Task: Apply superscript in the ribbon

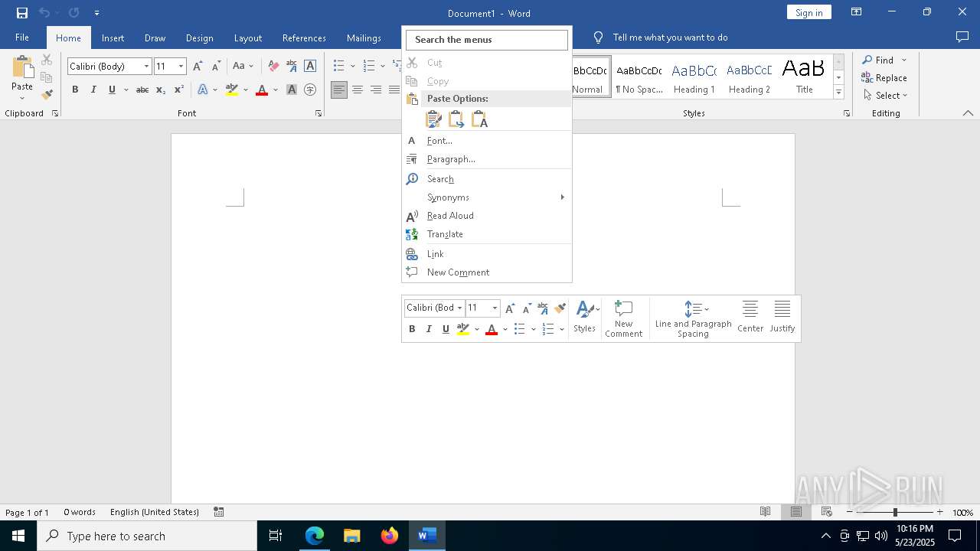Action: pyautogui.click(x=178, y=90)
